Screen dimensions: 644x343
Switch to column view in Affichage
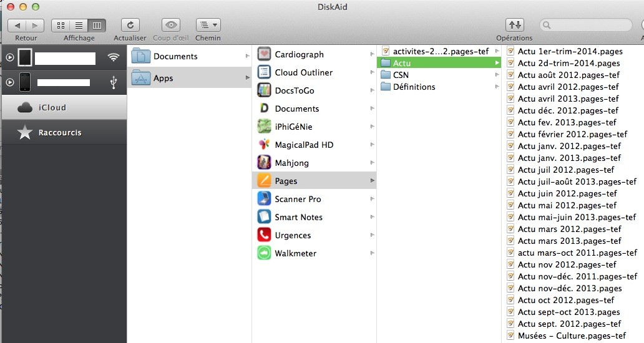97,25
